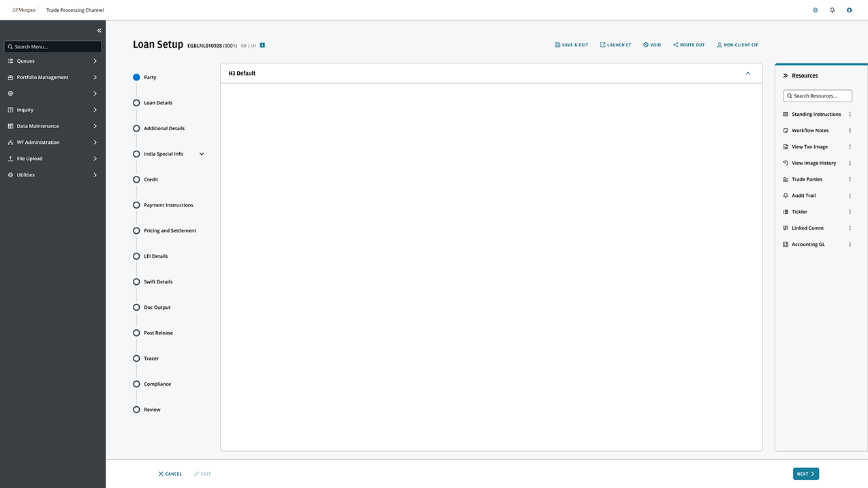Screen dimensions: 868x488
Task: Select the Payment Instructions step circle
Action: [x=136, y=205]
